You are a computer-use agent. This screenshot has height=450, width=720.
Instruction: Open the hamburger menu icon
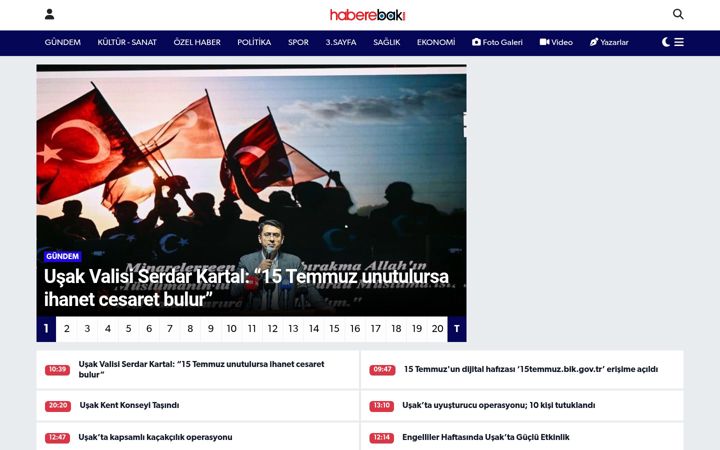click(x=679, y=42)
